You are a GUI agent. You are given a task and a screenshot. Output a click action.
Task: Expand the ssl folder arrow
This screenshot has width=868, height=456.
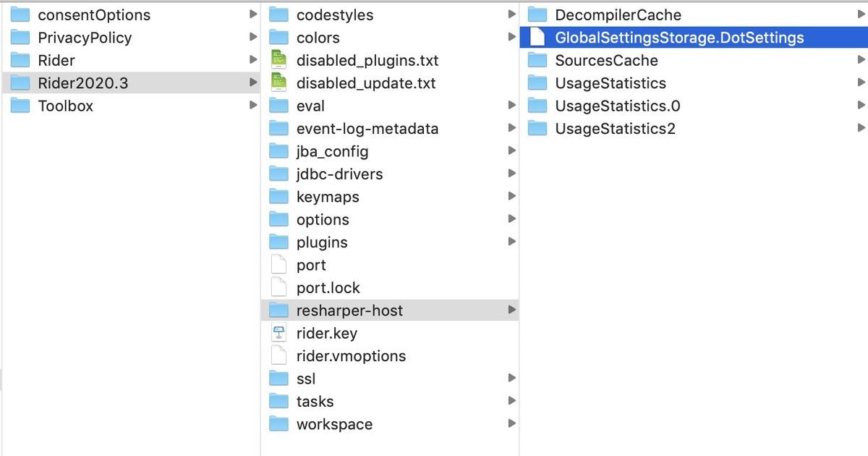click(511, 379)
